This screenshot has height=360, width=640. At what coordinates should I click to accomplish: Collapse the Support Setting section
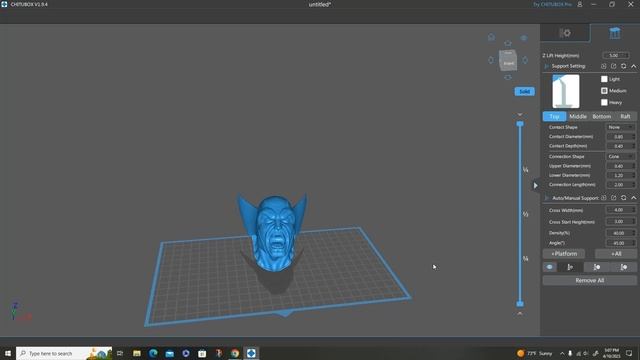[x=633, y=66]
